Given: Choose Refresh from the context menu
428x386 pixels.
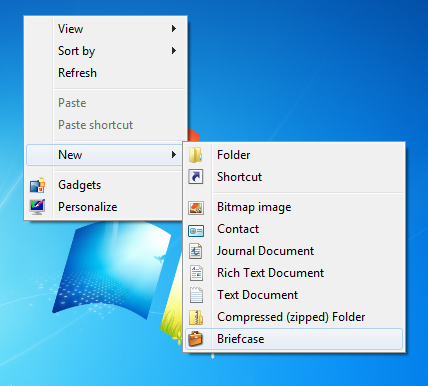Looking at the screenshot, I should click(105, 73).
